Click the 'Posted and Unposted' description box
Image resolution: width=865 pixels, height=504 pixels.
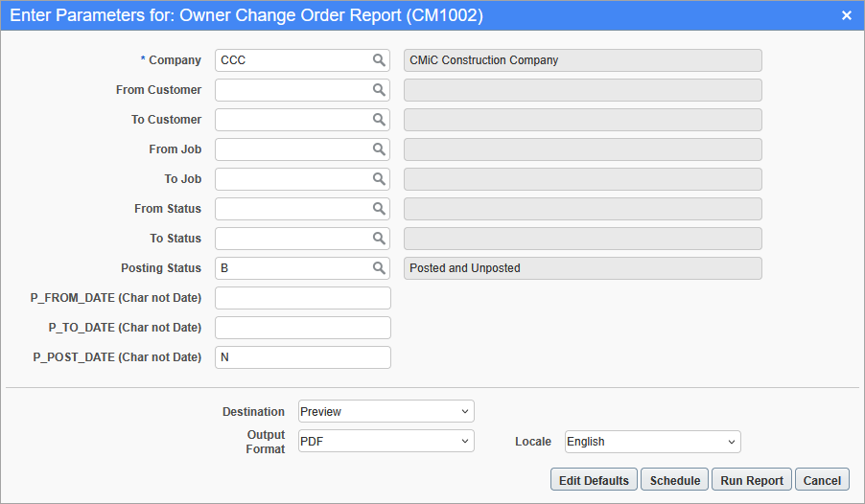tap(582, 268)
